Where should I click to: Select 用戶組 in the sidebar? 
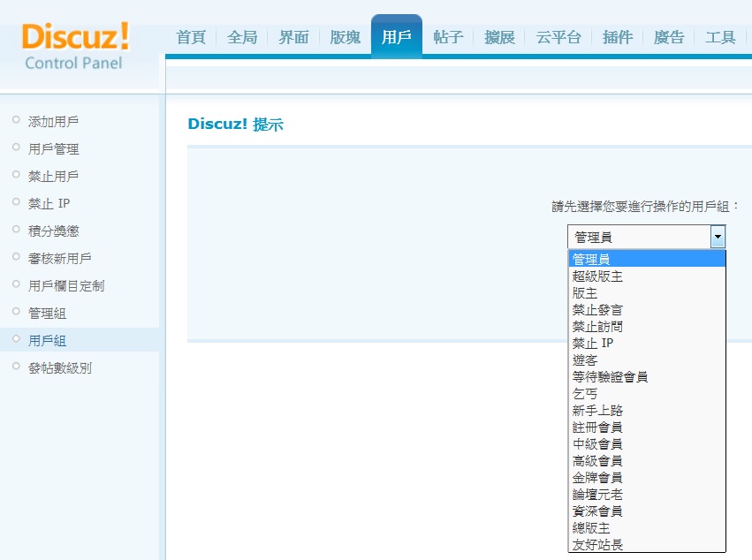click(x=47, y=340)
